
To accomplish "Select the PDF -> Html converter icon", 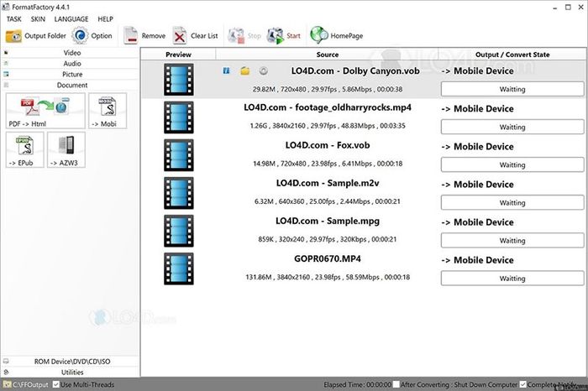I will tap(45, 112).
